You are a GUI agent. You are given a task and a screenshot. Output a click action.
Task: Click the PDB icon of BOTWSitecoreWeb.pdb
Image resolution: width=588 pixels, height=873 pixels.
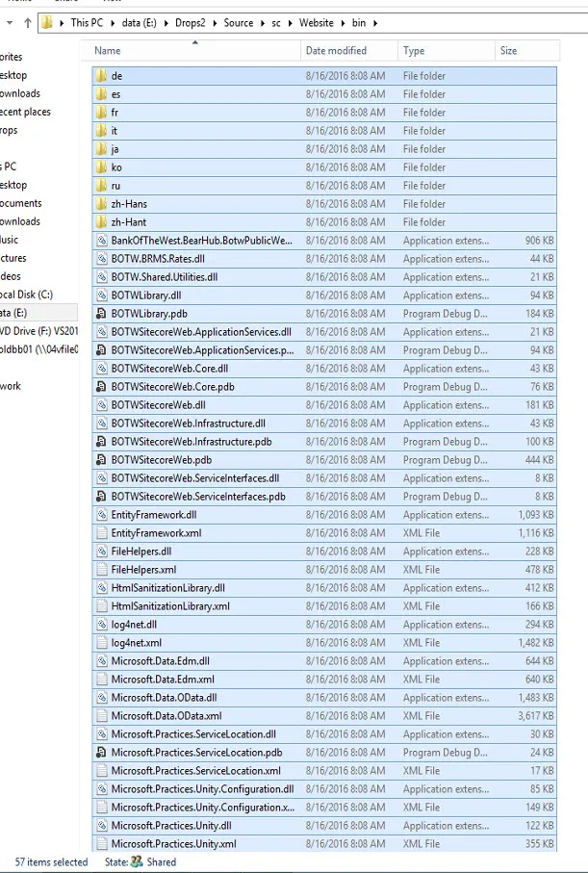pyautogui.click(x=101, y=460)
